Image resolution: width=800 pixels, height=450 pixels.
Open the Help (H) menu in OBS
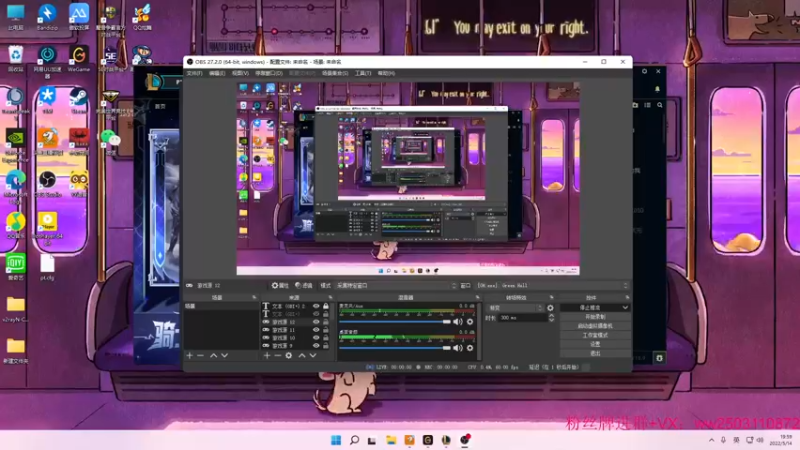pyautogui.click(x=386, y=73)
